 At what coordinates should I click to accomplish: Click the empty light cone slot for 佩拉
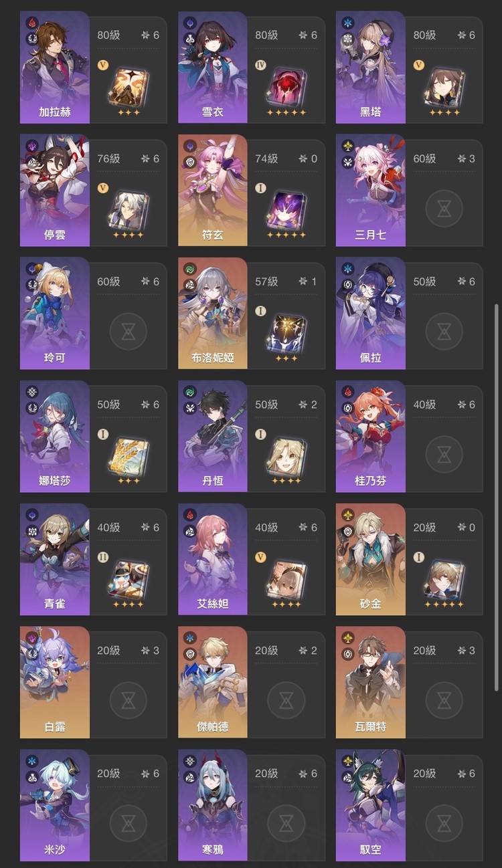click(x=444, y=331)
